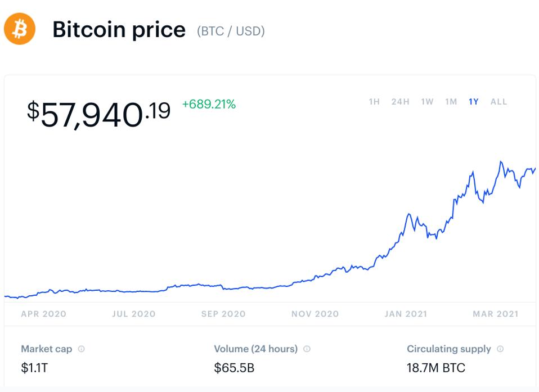The width and height of the screenshot is (539, 392).
Task: Click the APR 2020 axis label
Action: (x=43, y=314)
